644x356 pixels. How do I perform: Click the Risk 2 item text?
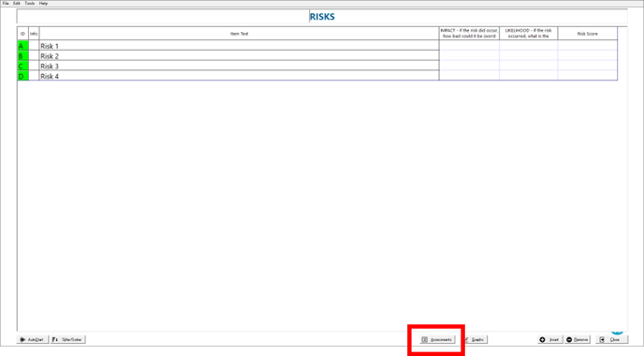click(50, 56)
